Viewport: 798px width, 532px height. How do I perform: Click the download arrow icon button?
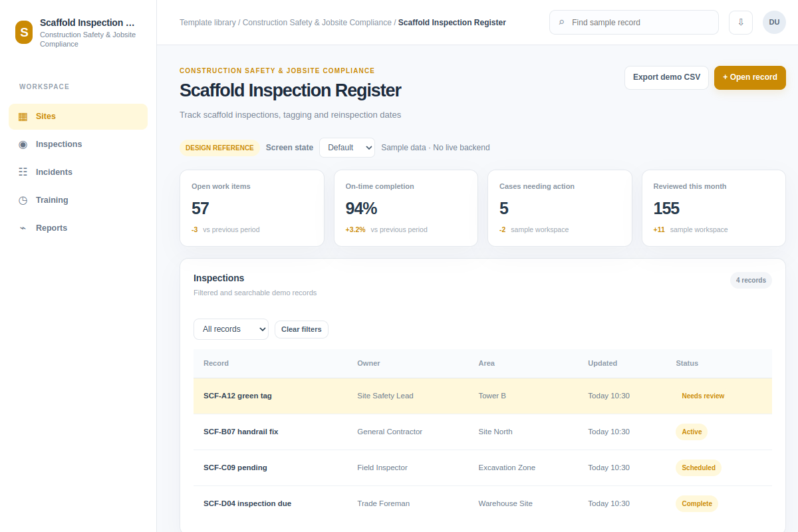click(x=741, y=23)
